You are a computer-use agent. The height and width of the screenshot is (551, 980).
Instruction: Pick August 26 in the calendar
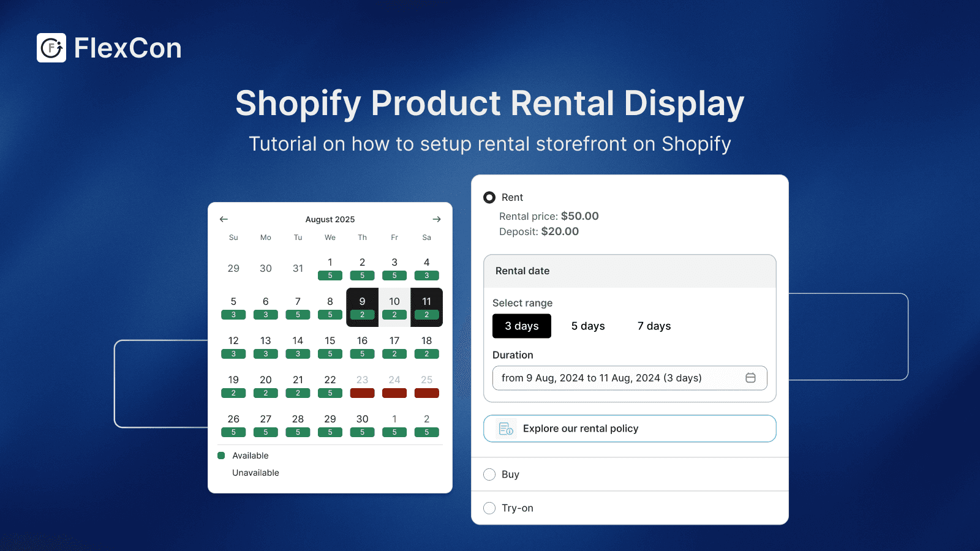click(233, 425)
